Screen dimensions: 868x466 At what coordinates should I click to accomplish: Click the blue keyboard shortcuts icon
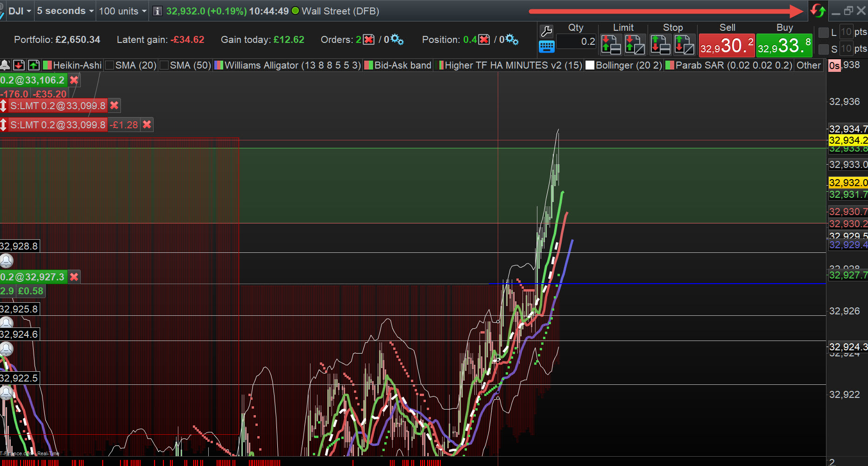[546, 47]
